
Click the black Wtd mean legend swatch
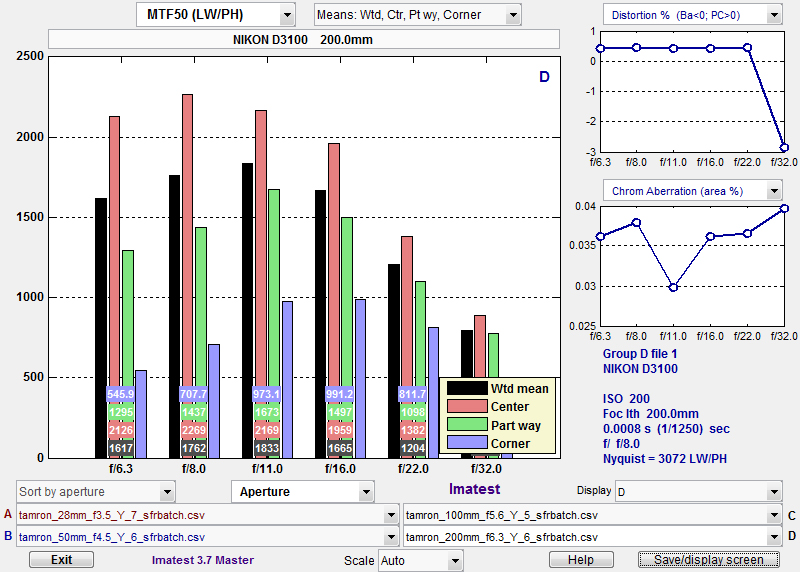(x=467, y=388)
